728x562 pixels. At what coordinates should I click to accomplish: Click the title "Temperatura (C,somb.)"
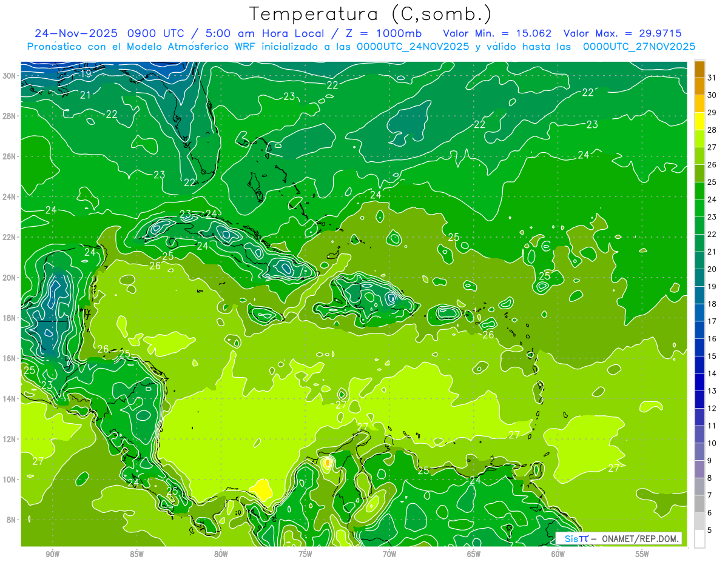coord(371,14)
